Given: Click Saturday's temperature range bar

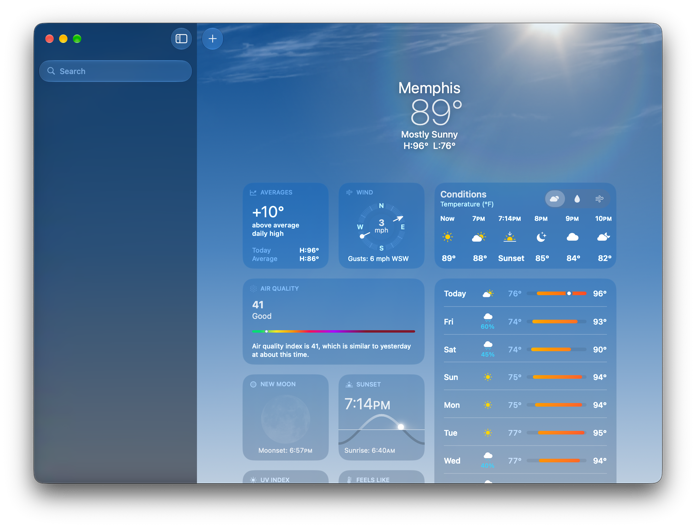Looking at the screenshot, I should [x=557, y=350].
